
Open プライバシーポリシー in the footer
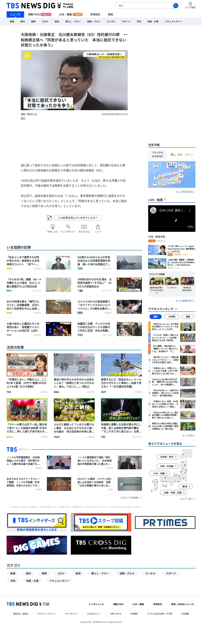(47, 614)
